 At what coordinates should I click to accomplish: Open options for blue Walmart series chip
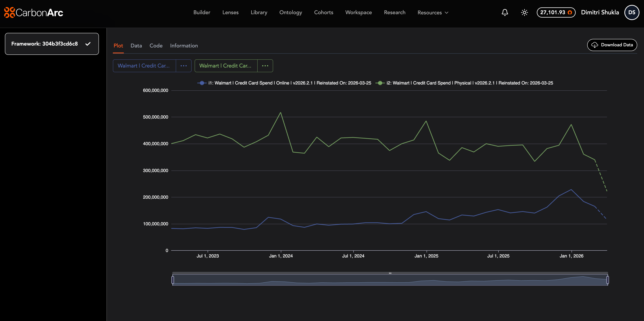[x=183, y=66]
